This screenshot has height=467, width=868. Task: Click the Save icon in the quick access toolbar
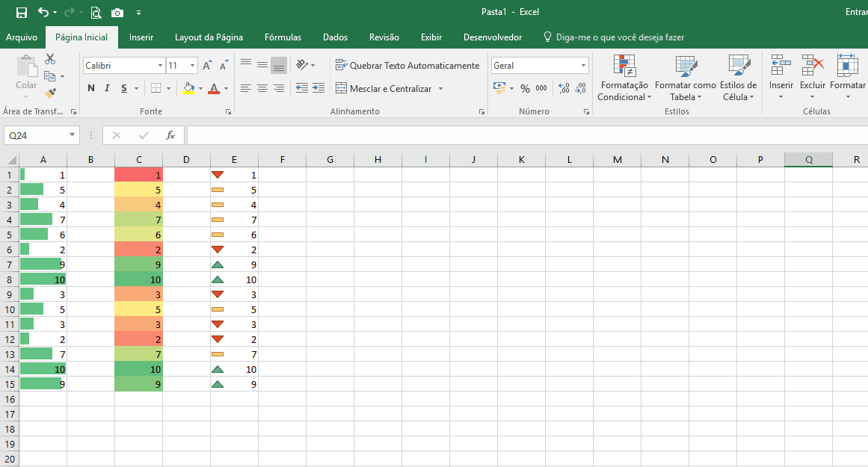(22, 13)
